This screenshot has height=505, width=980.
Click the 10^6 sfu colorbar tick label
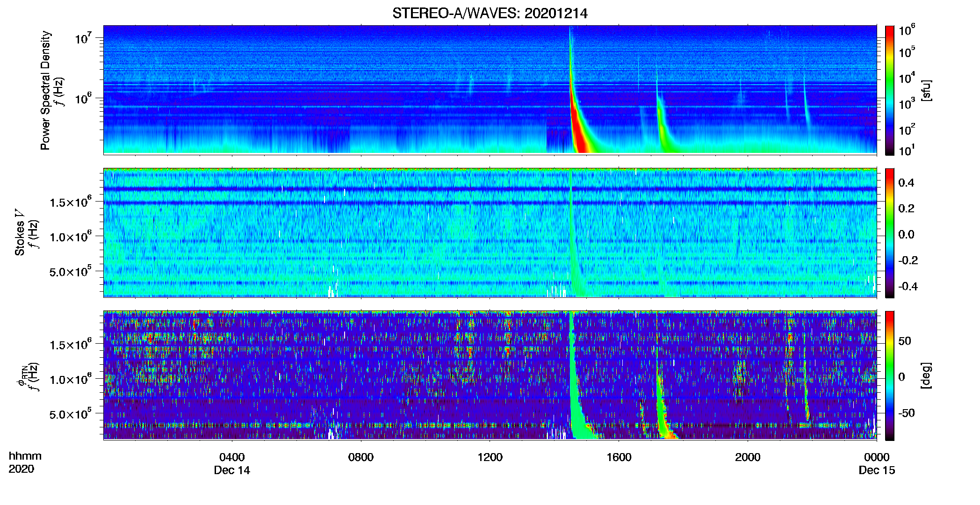907,30
